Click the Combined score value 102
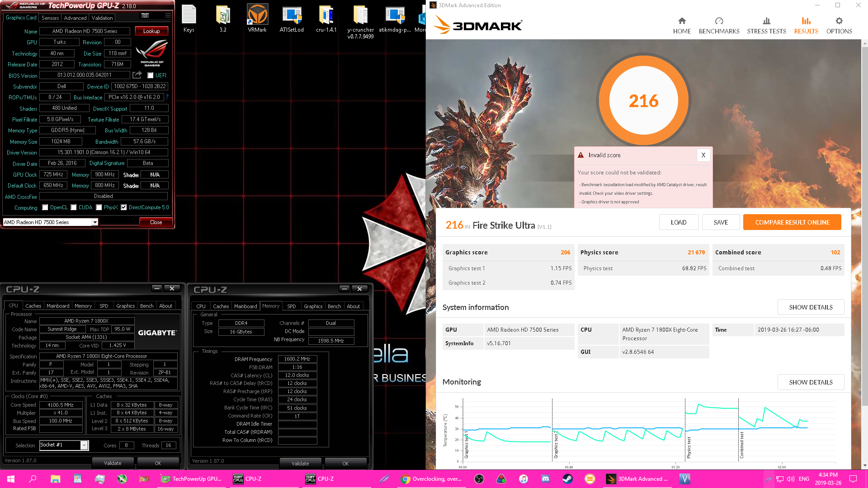The height and width of the screenshot is (488, 868). [x=835, y=253]
